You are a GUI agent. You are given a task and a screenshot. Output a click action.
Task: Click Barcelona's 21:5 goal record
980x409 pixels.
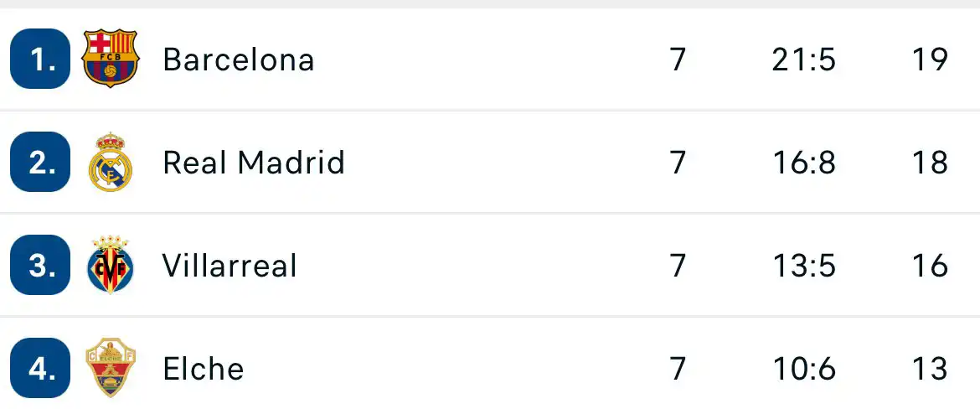click(x=804, y=60)
